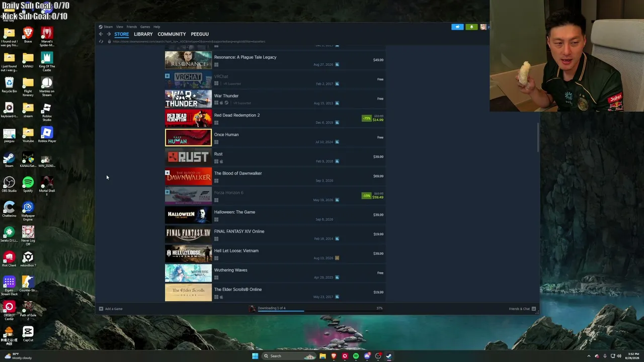This screenshot has width=644, height=362.
Task: Open the PEEGUU profile tab
Action: pyautogui.click(x=200, y=34)
